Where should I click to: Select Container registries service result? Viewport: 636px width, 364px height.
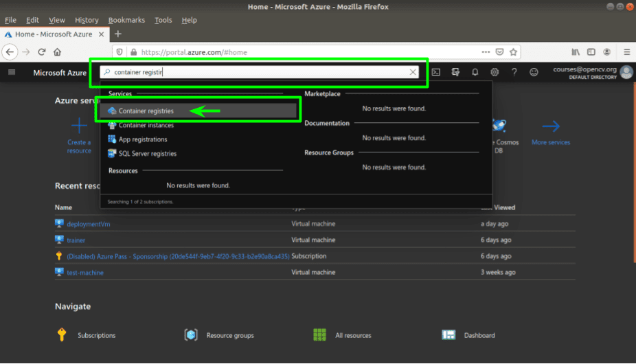pos(198,111)
